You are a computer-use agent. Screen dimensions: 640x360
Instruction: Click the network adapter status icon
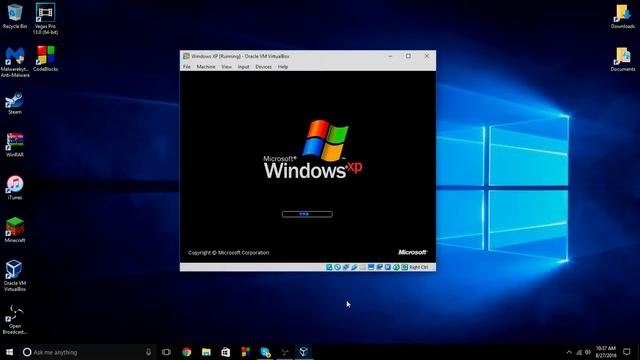pos(346,267)
